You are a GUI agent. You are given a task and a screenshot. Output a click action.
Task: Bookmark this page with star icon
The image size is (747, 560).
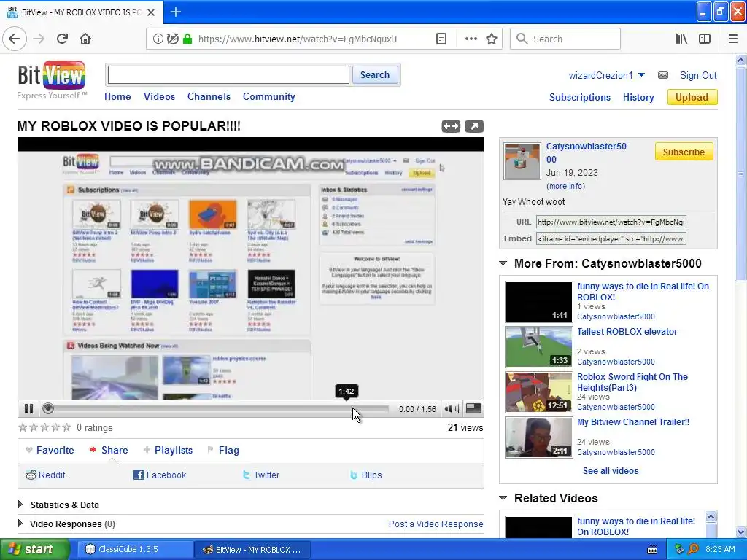pos(492,39)
